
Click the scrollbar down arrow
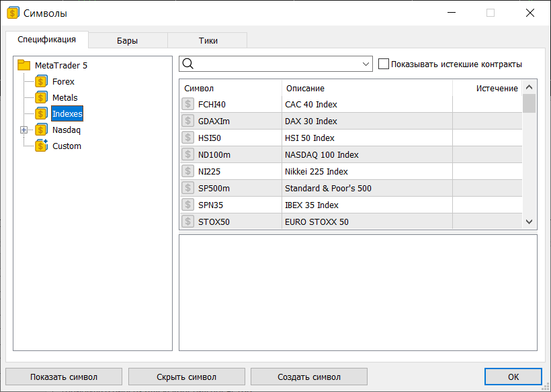(x=529, y=222)
